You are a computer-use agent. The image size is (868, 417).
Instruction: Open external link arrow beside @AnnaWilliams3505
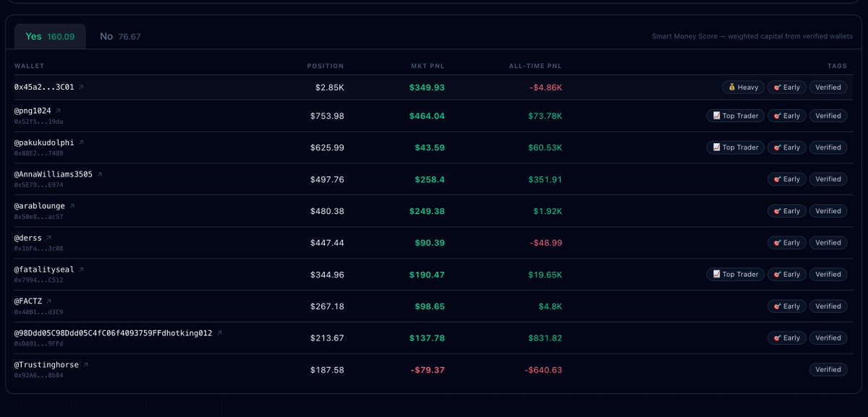click(100, 174)
